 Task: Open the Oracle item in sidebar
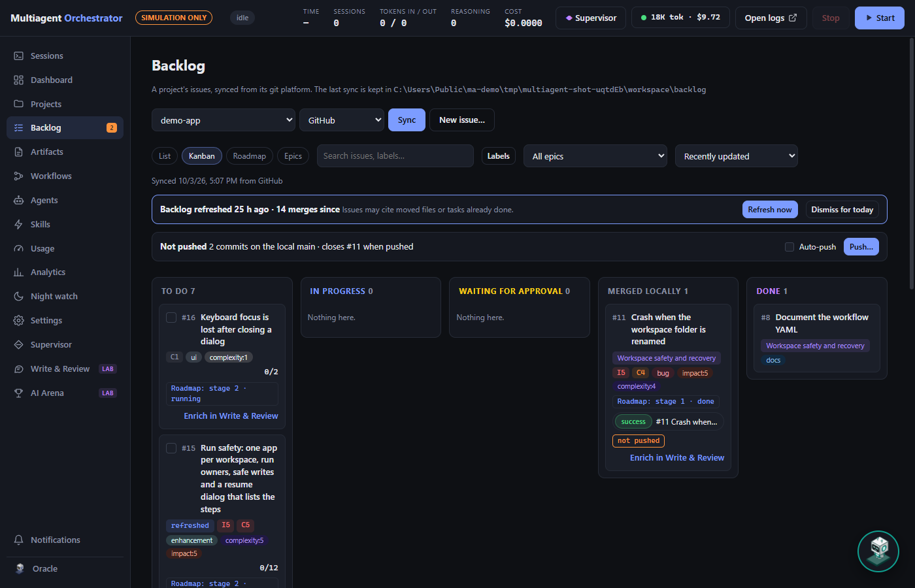click(x=65, y=569)
